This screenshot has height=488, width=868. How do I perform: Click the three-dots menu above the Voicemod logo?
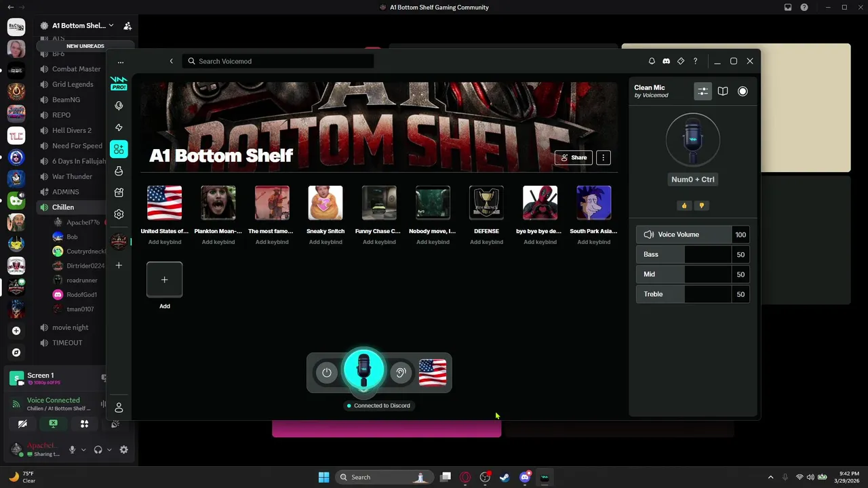pyautogui.click(x=121, y=62)
